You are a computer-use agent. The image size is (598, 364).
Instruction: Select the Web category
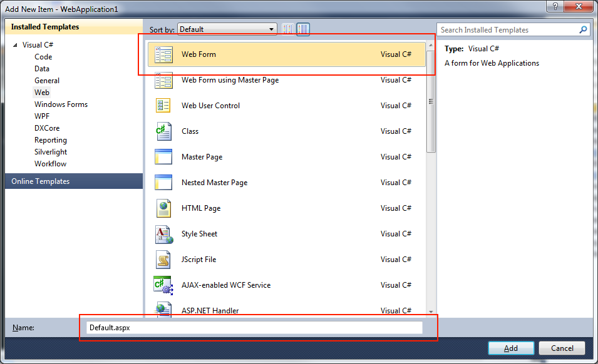41,92
